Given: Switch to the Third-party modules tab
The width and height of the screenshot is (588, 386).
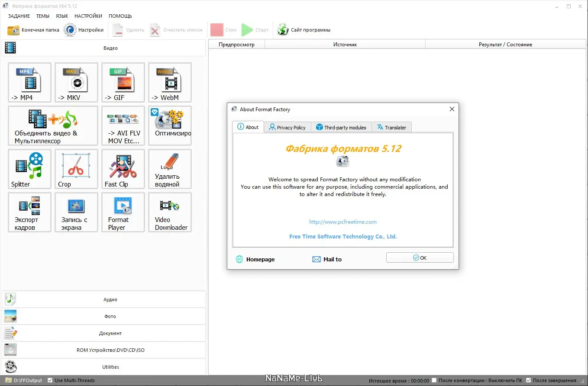Looking at the screenshot, I should tap(341, 127).
